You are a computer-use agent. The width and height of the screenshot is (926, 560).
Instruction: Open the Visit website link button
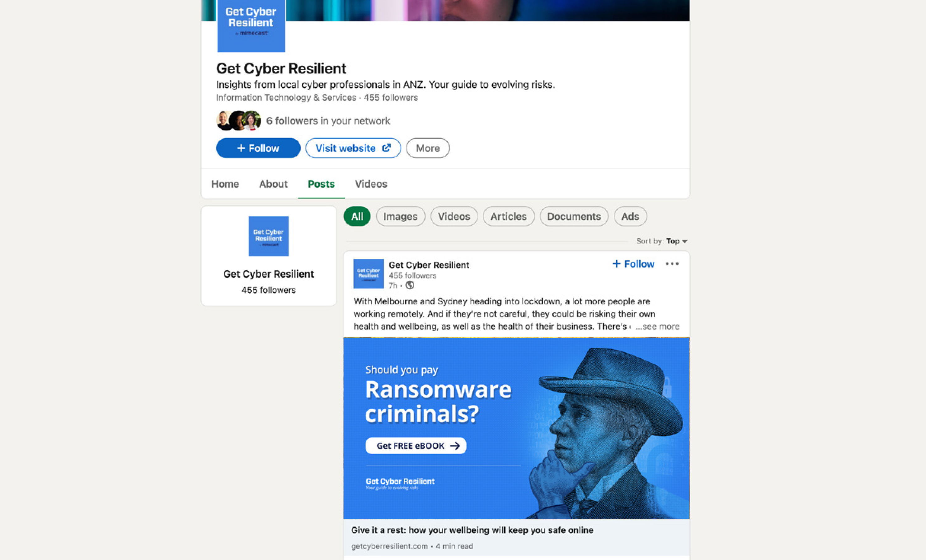click(353, 148)
